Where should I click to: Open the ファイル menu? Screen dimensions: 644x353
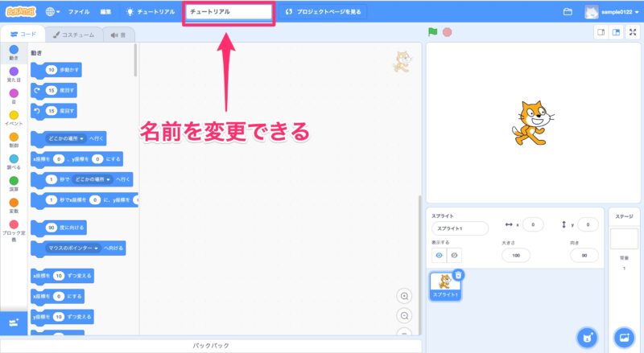point(79,12)
